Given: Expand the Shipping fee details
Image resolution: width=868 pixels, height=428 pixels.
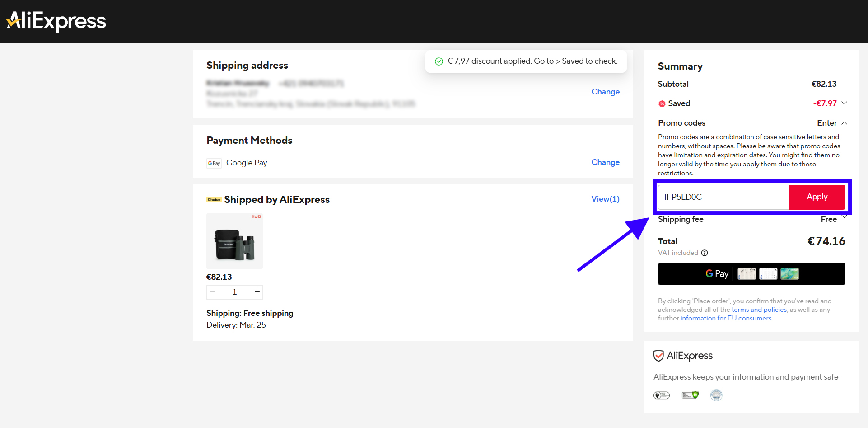Looking at the screenshot, I should pos(844,217).
